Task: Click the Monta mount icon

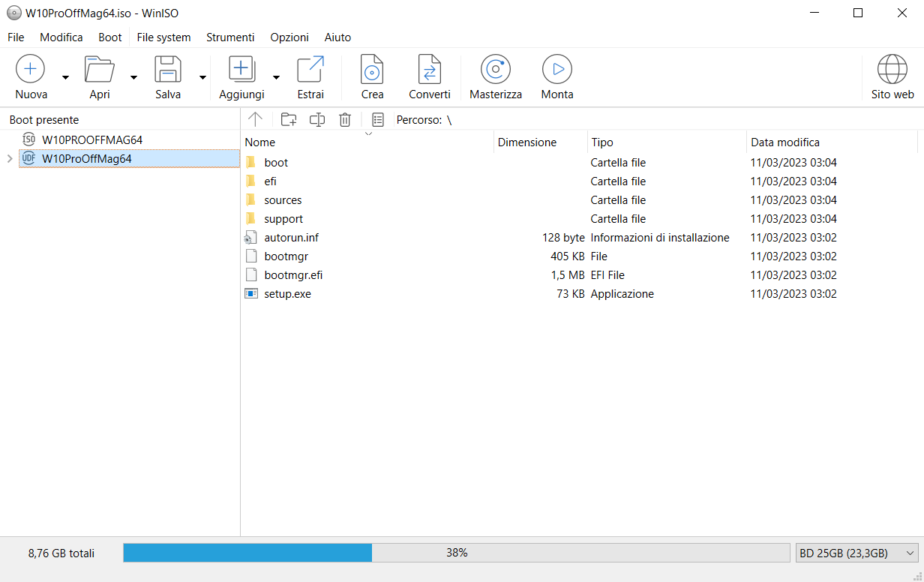Action: point(557,69)
